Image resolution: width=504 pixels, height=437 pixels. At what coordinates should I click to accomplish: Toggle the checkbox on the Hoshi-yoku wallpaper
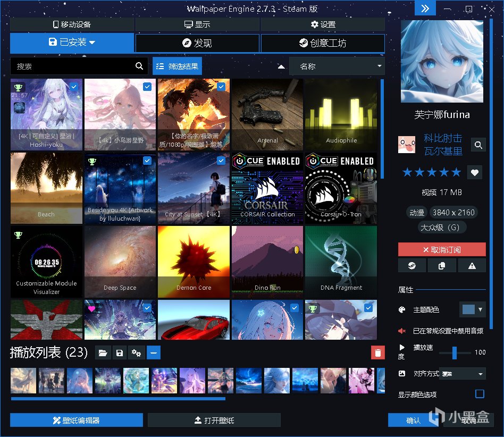click(74, 87)
